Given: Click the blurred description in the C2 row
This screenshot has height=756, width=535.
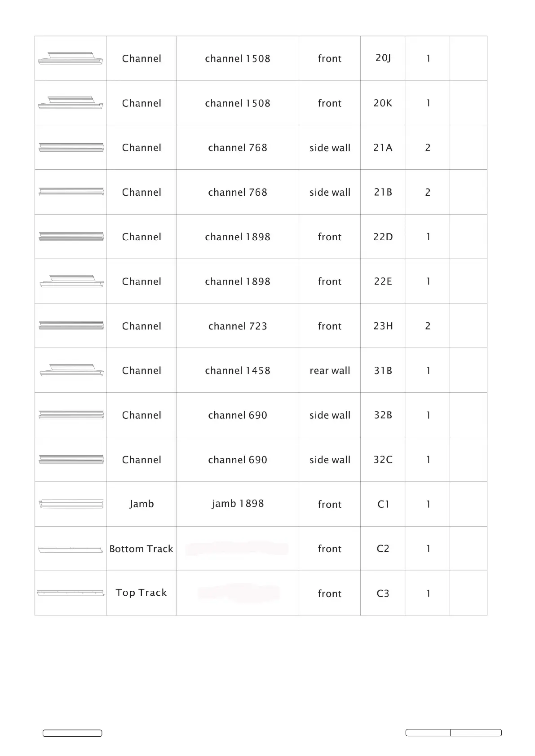Looking at the screenshot, I should tap(237, 549).
